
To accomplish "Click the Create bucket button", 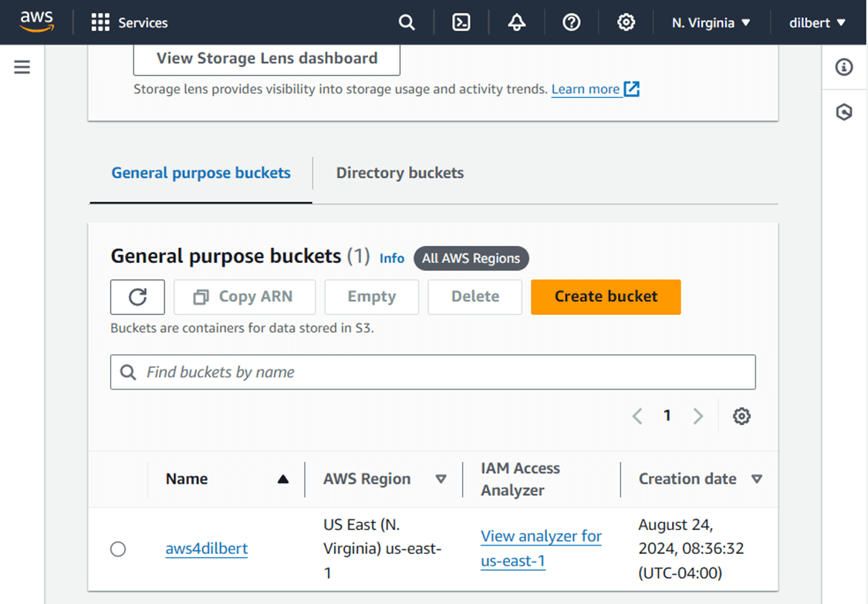I will click(x=606, y=297).
